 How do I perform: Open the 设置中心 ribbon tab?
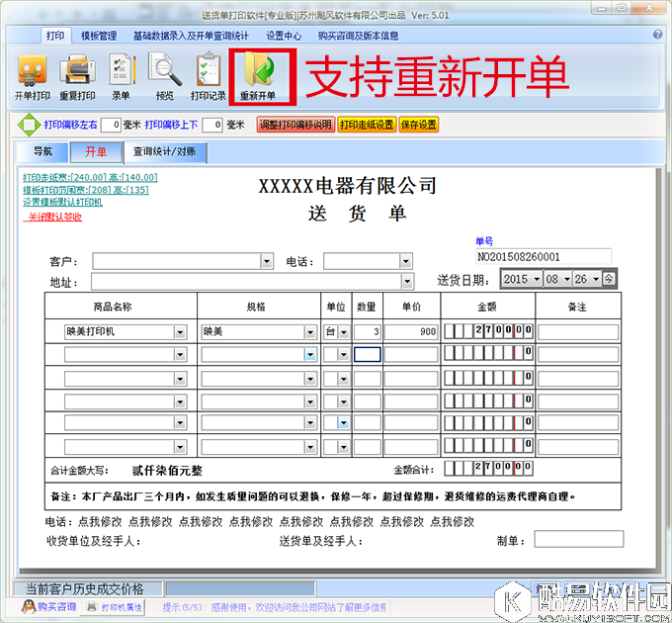284,36
